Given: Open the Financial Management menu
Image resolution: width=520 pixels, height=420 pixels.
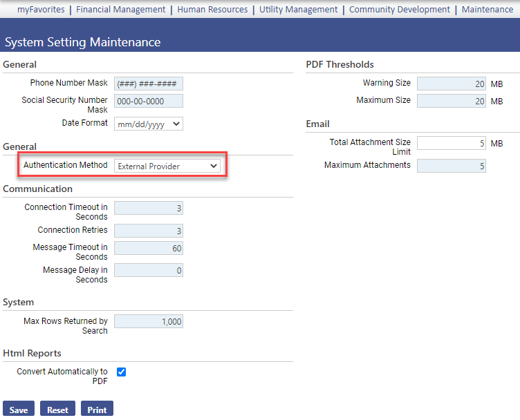Looking at the screenshot, I should click(120, 10).
